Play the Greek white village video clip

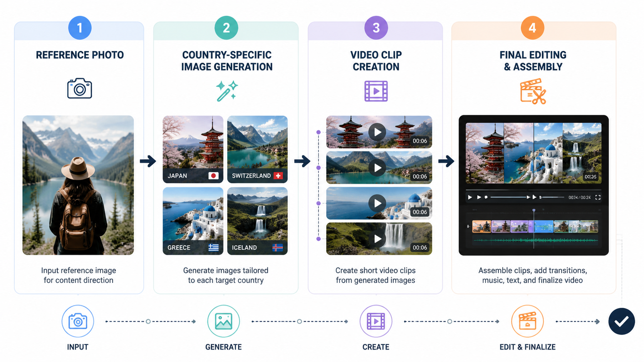tap(377, 203)
